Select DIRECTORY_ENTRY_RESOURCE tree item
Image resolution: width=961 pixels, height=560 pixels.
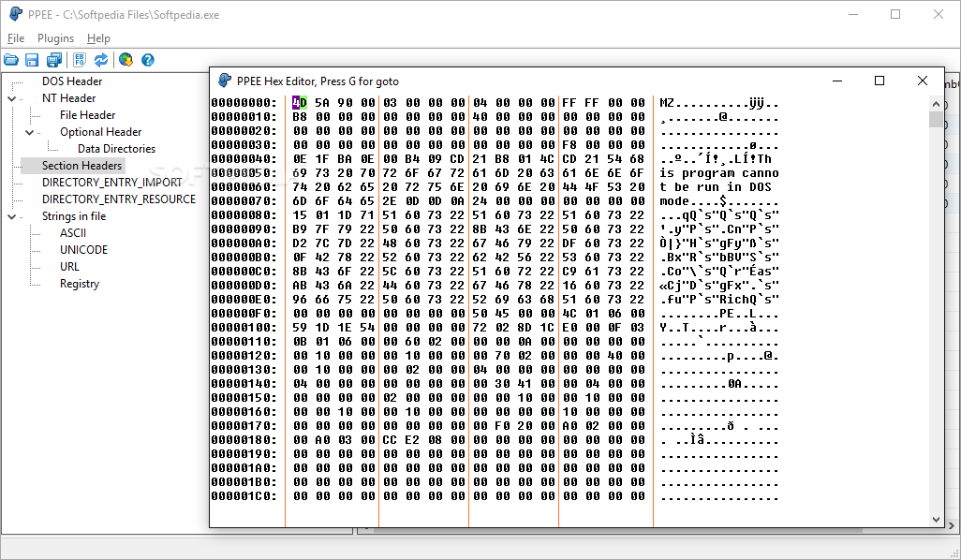(x=119, y=199)
